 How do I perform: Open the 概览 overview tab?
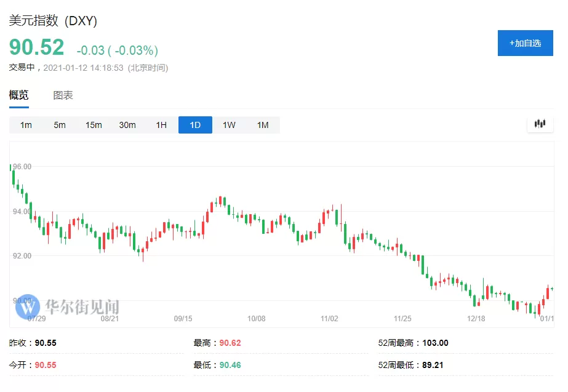[19, 95]
